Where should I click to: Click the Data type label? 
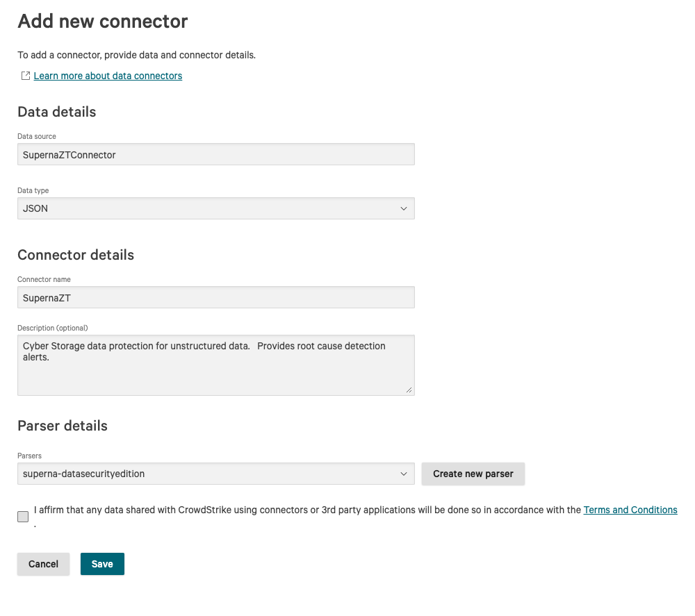coord(33,190)
